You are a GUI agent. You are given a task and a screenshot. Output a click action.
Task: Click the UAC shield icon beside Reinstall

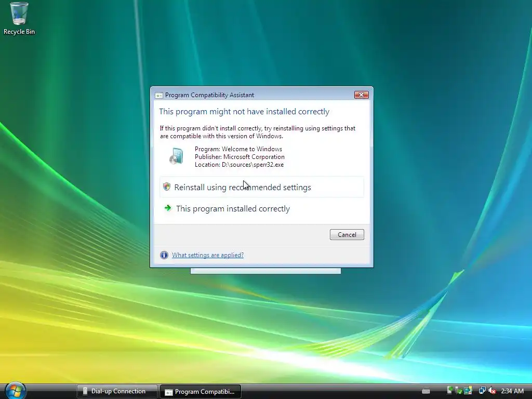(167, 187)
